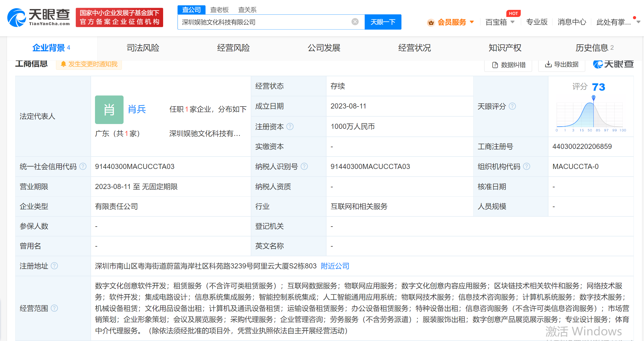Open the 历史信息 tab
The height and width of the screenshot is (341, 644).
(595, 48)
